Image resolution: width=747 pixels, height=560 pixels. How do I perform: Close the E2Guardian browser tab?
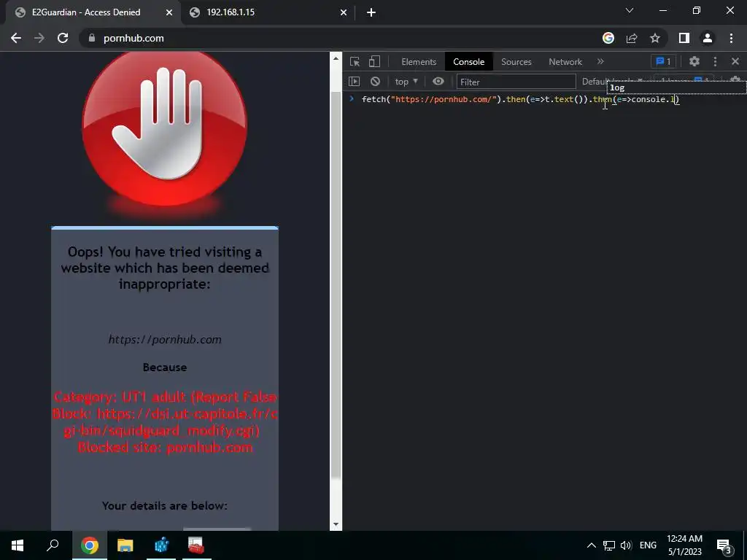[169, 12]
